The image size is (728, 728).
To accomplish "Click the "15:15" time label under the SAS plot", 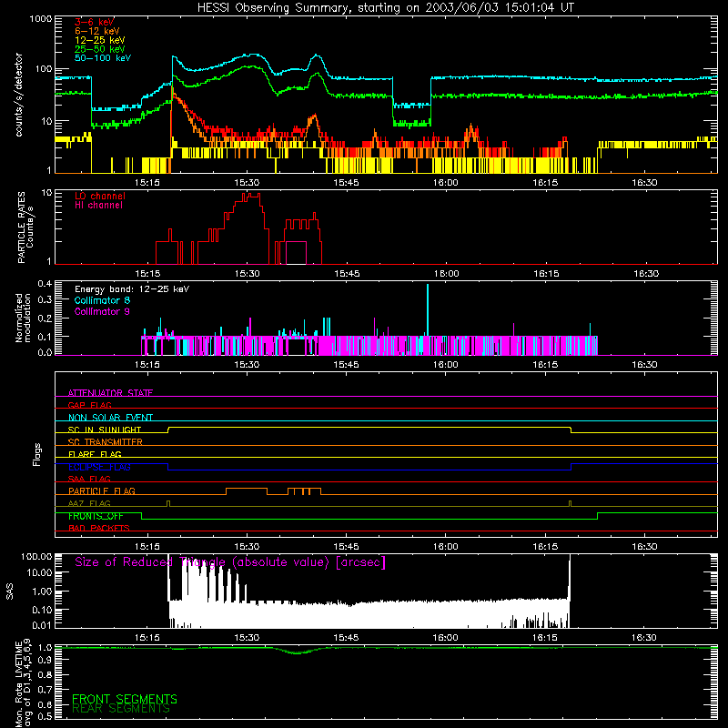I will pos(147,638).
